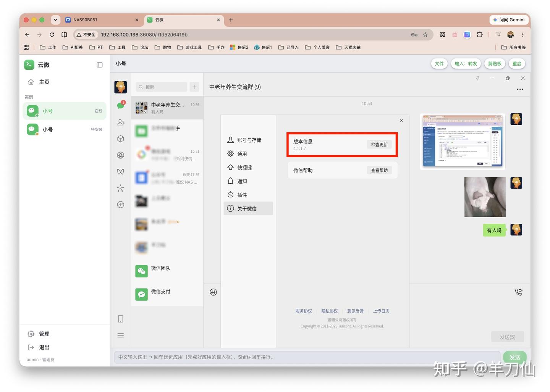Select 快捷键 settings tab

[x=248, y=168]
